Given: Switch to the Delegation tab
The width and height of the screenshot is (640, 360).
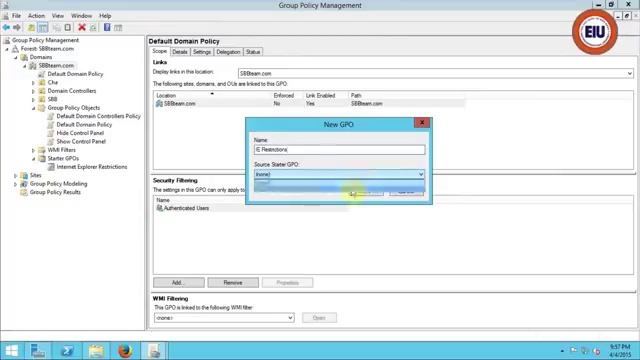Looking at the screenshot, I should click(228, 52).
